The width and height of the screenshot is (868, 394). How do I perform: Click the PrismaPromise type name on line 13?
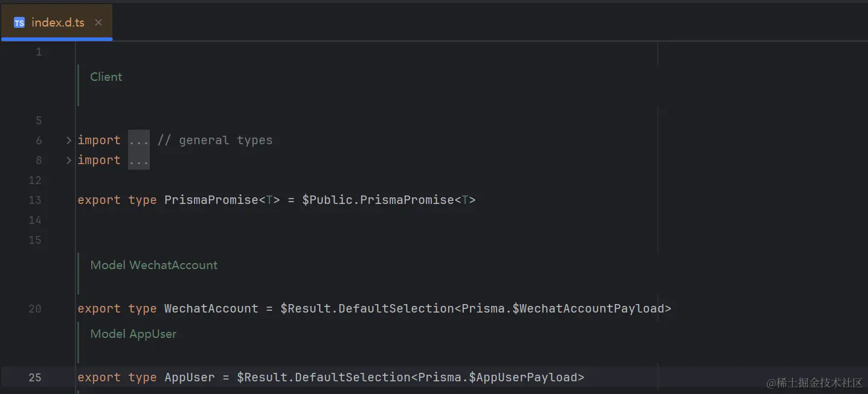(x=211, y=200)
